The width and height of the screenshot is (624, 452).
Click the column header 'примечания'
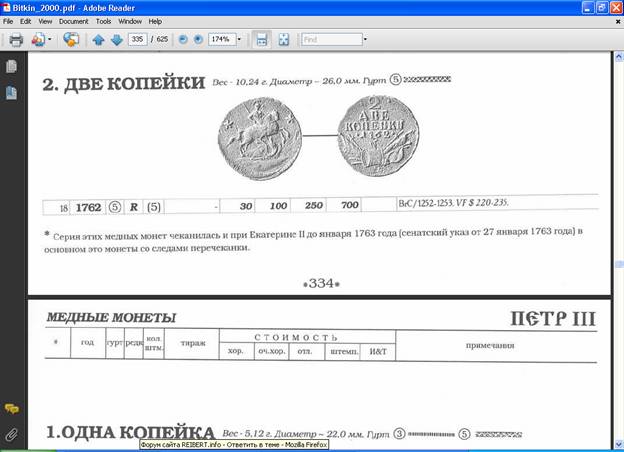click(x=490, y=345)
